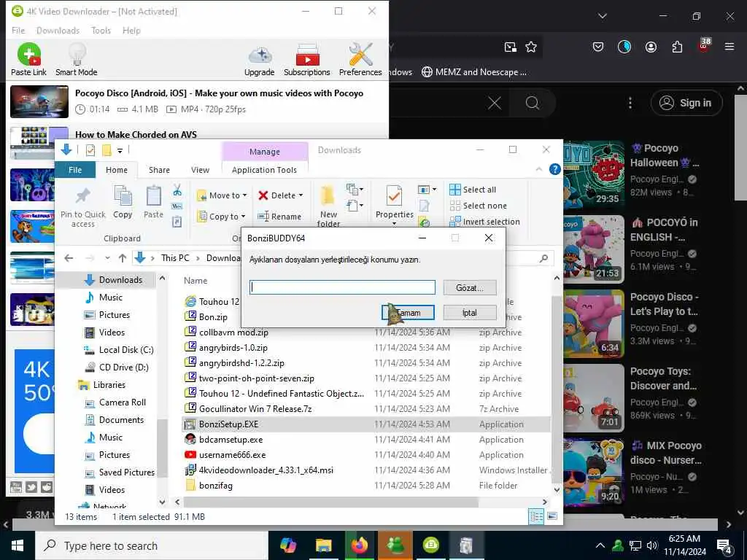Open Preferences tools icon
This screenshot has height=560, width=747.
pyautogui.click(x=360, y=60)
